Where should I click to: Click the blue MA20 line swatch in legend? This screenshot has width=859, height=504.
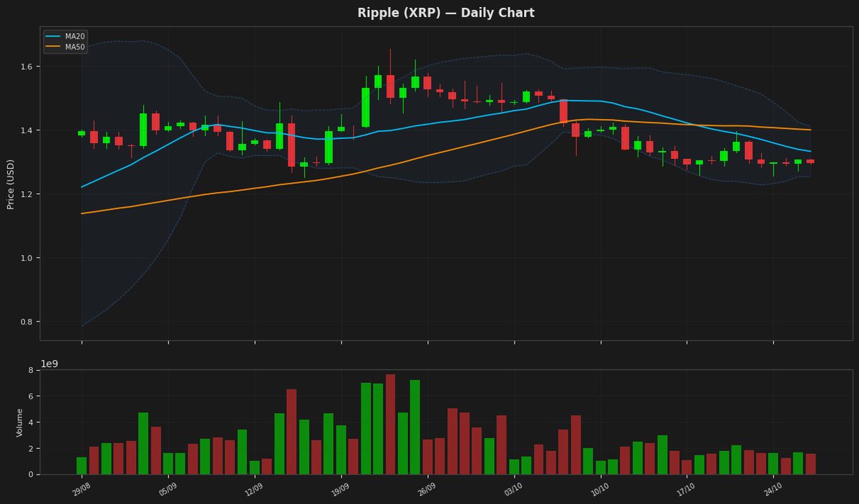54,37
